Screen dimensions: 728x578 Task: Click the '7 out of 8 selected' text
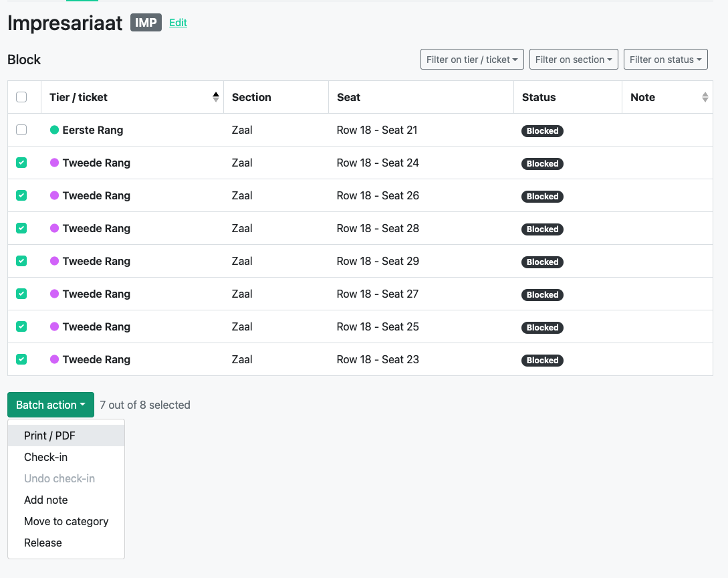[x=145, y=405]
